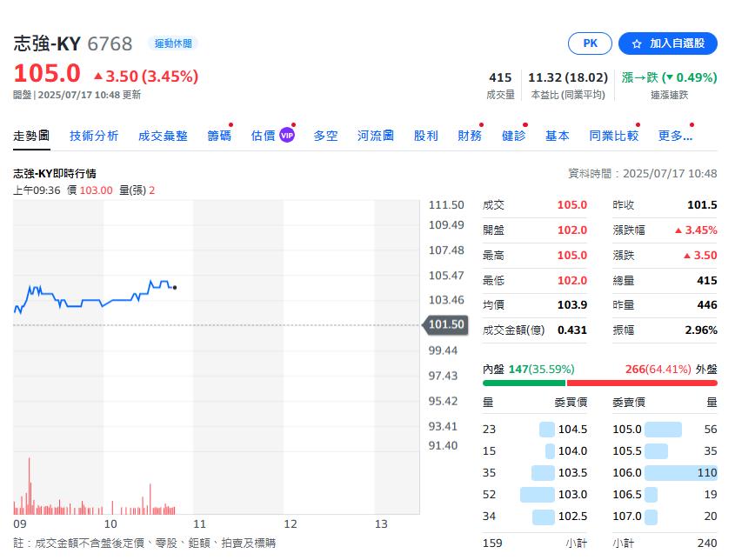Viewport: 735px width, 560px height.
Task: Click the 11.32 (18.02) 本益比 value
Action: [568, 77]
